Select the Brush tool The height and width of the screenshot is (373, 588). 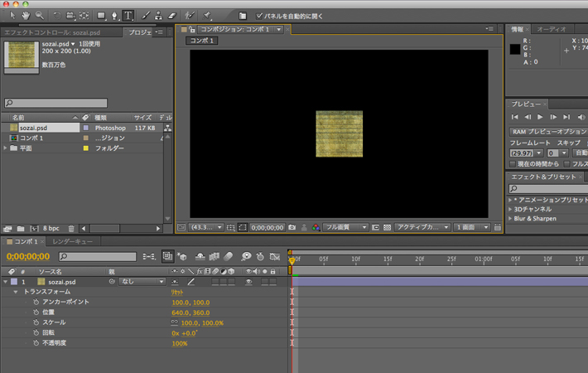pyautogui.click(x=146, y=15)
